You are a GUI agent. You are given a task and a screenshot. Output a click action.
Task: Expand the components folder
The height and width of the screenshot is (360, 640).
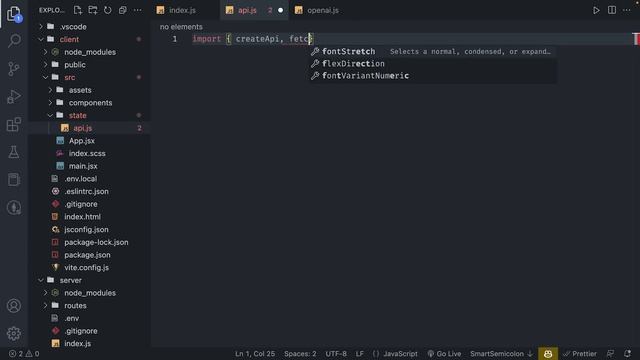(89, 102)
